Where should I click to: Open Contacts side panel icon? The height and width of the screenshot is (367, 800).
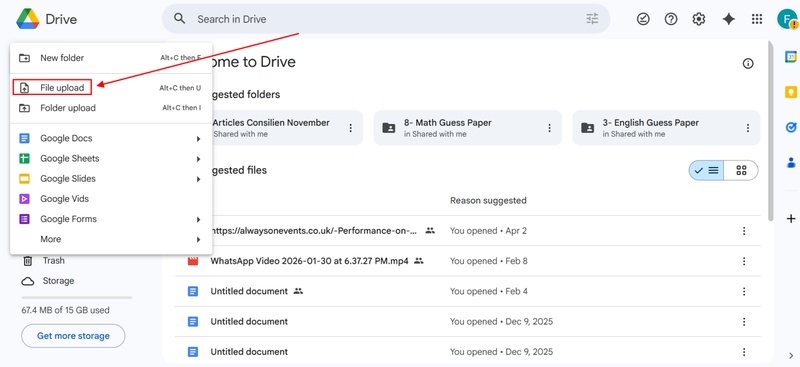point(791,163)
